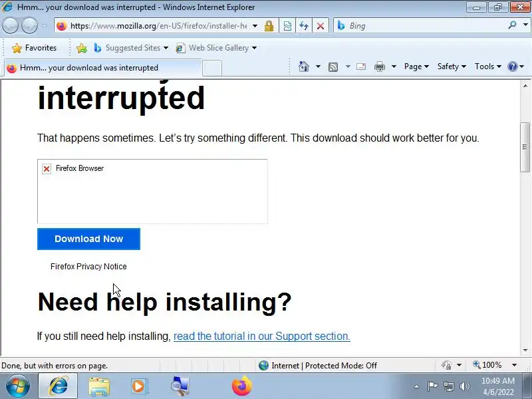
Task: Click the Back navigation arrow
Action: click(10, 26)
